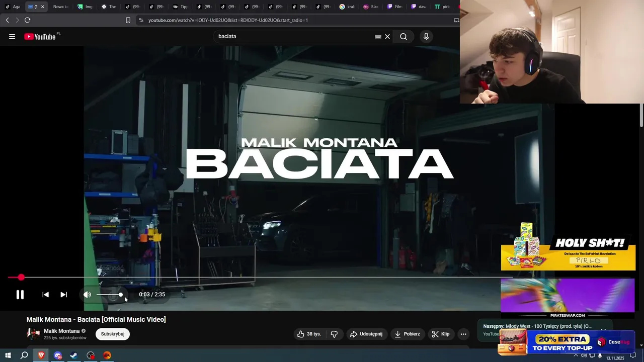644x362 pixels.
Task: Click the page vertical scrollbar
Action: click(x=641, y=116)
